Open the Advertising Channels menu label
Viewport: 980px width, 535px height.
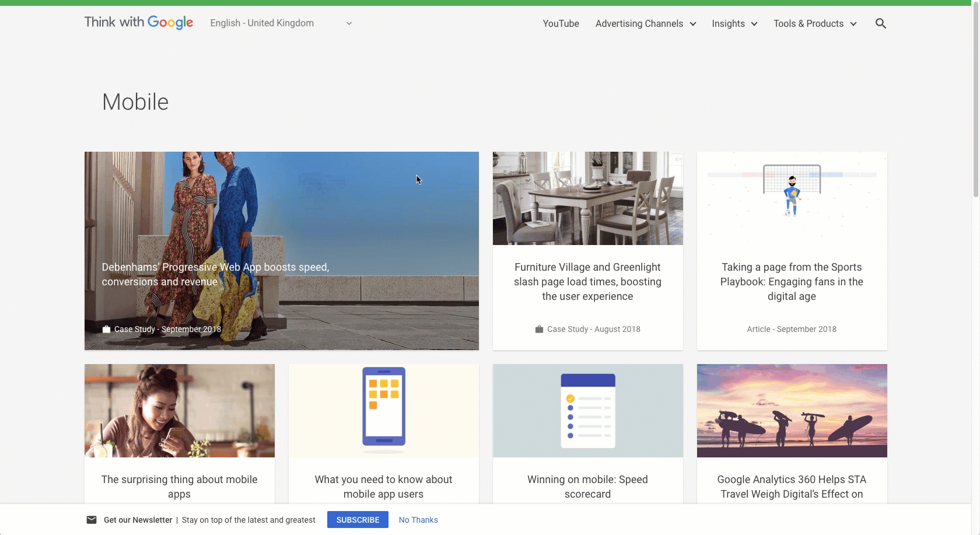pyautogui.click(x=639, y=23)
